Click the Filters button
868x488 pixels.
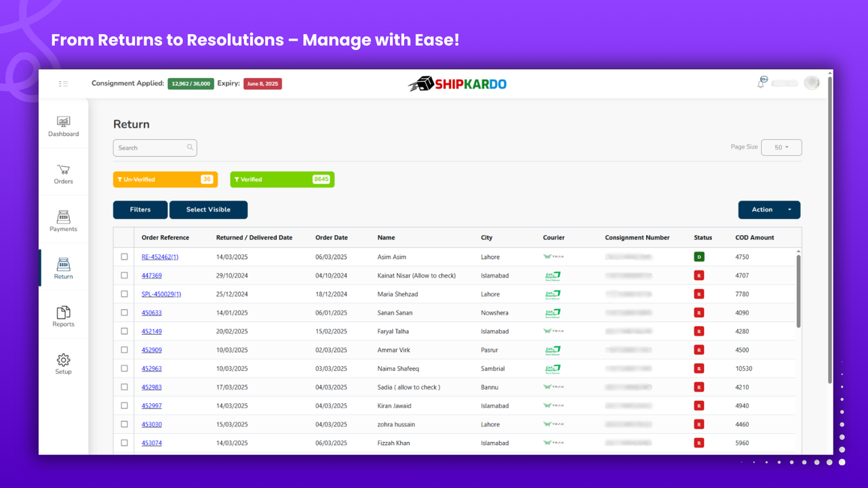pos(140,209)
